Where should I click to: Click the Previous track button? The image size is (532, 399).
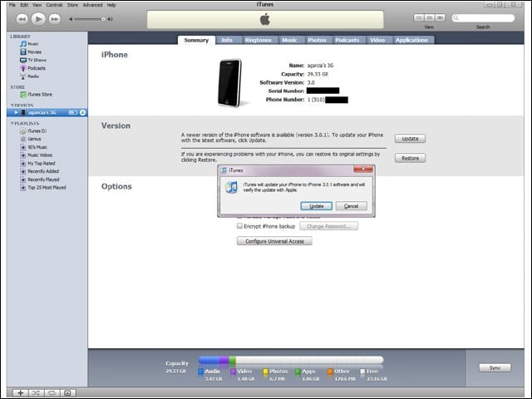pyautogui.click(x=22, y=19)
